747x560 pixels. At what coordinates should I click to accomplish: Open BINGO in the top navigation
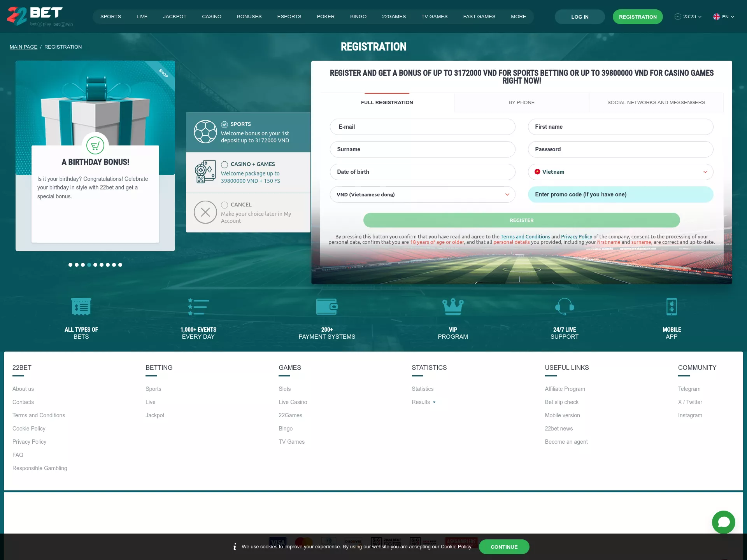coord(358,17)
